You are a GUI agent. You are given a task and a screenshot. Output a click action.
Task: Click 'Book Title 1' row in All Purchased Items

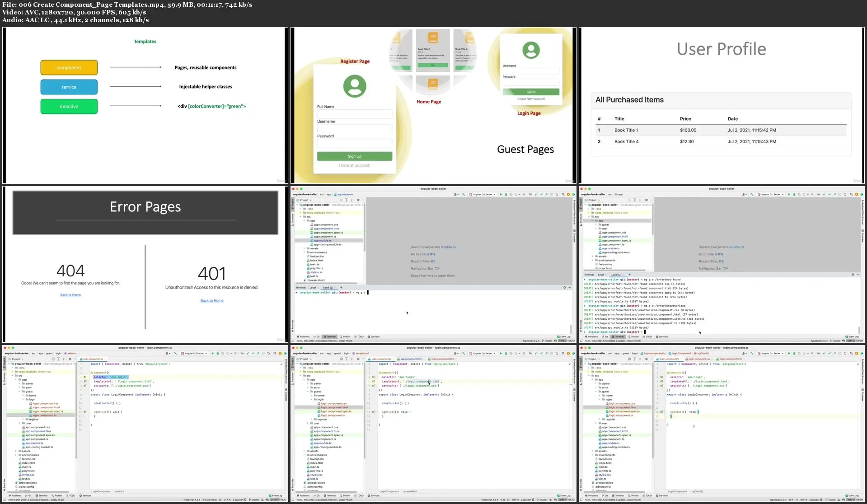tap(722, 130)
